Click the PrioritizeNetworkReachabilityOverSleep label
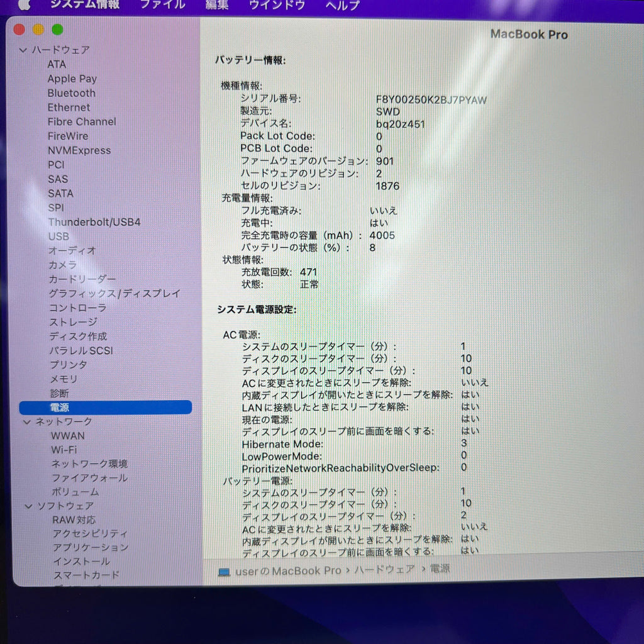The height and width of the screenshot is (644, 644). 340,469
